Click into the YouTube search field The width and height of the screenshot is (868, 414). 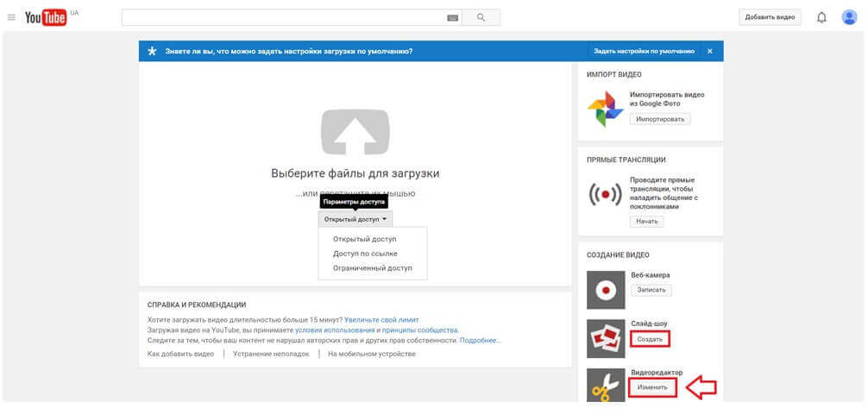tap(283, 17)
